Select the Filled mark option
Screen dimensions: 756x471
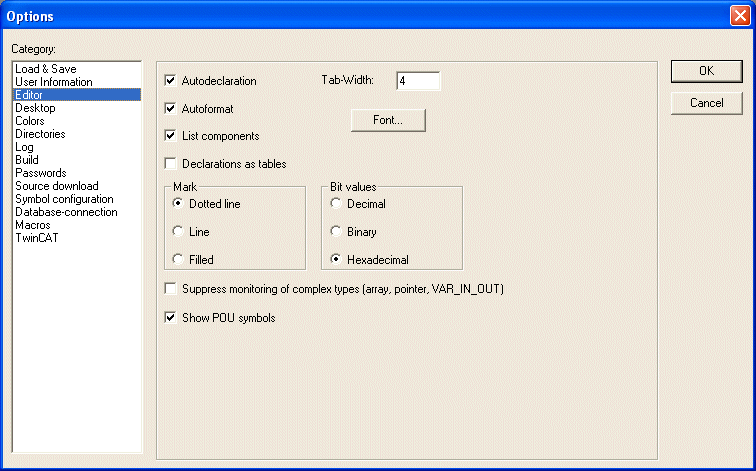(178, 259)
